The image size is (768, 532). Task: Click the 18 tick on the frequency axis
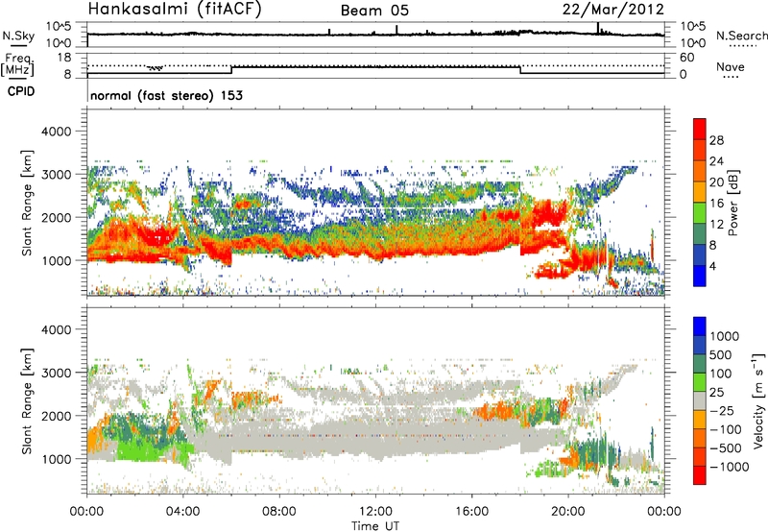tap(64, 58)
